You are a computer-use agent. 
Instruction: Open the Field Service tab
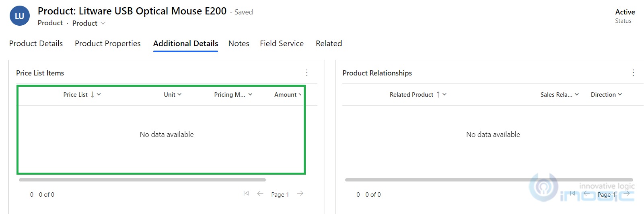282,43
